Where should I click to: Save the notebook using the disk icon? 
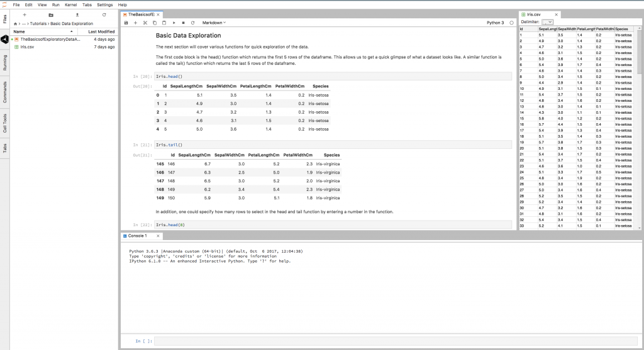coord(126,23)
